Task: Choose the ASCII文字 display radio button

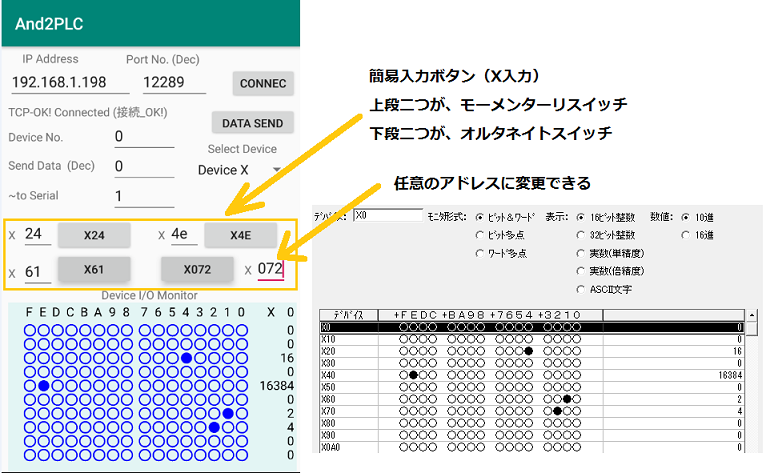Action: click(581, 289)
